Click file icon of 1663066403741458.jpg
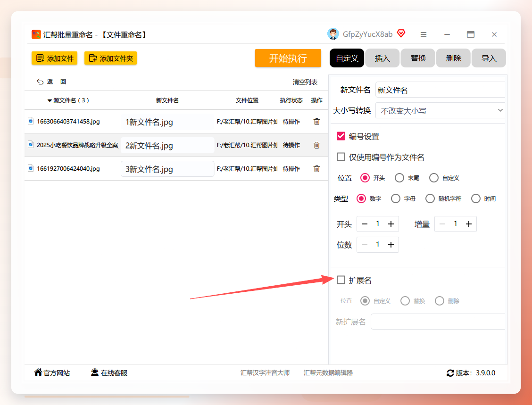Image resolution: width=532 pixels, height=405 pixels. (x=31, y=121)
